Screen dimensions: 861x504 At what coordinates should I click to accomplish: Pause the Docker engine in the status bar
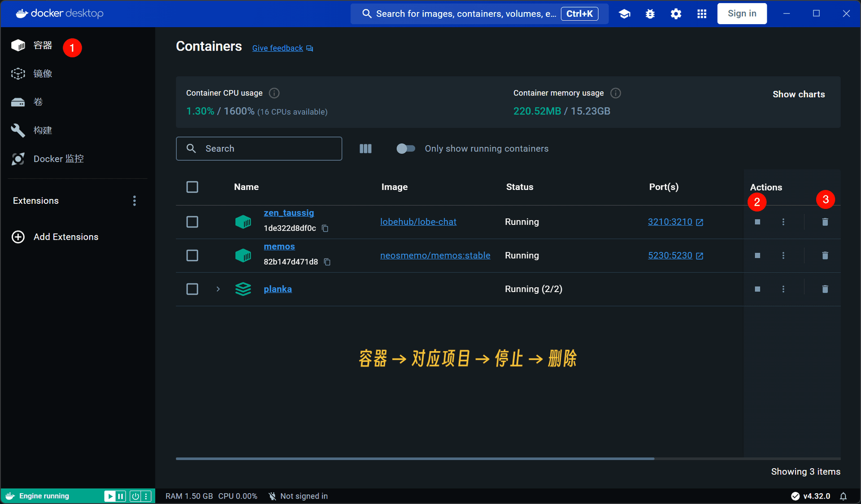click(x=121, y=496)
